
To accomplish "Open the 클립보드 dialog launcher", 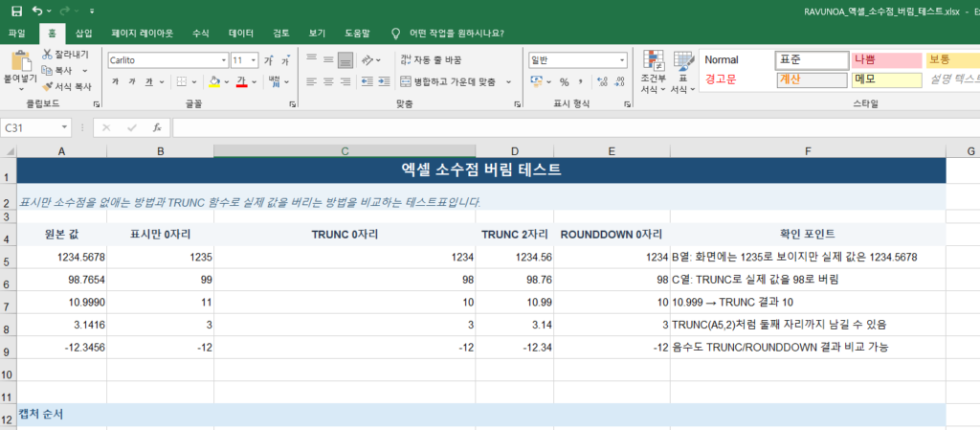I will 97,104.
